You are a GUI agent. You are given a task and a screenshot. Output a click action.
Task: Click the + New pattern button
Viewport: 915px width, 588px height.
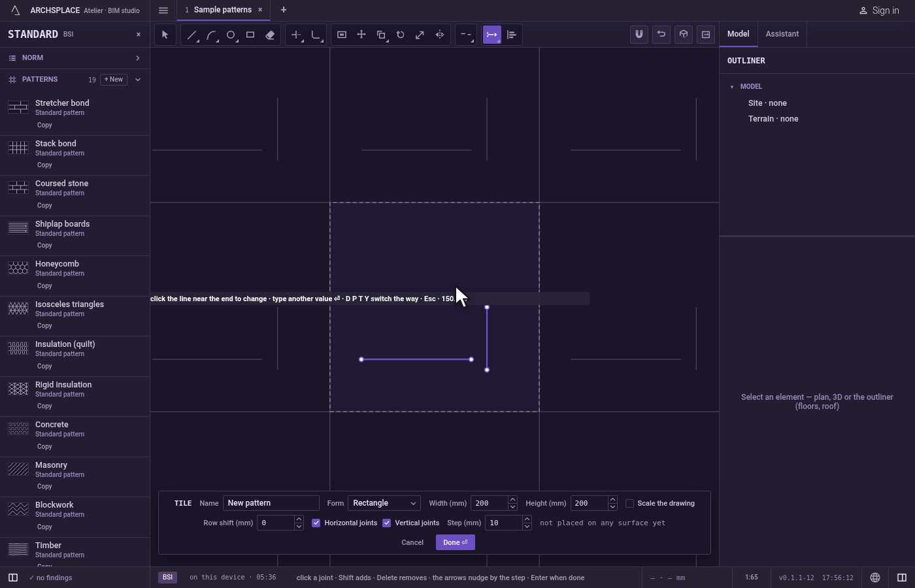click(114, 80)
